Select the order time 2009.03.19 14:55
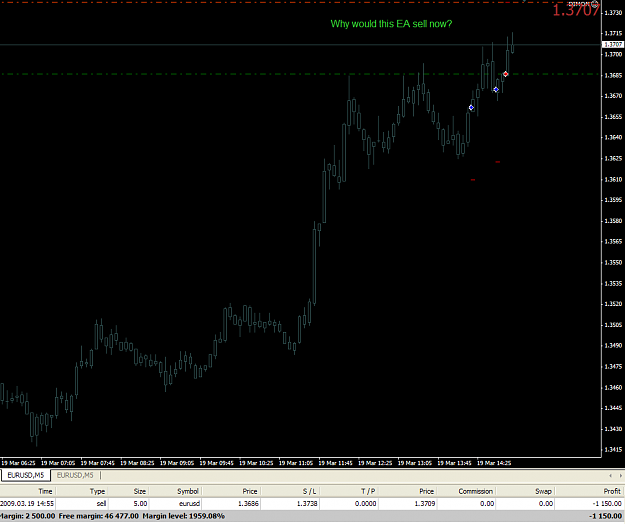 tap(27, 504)
